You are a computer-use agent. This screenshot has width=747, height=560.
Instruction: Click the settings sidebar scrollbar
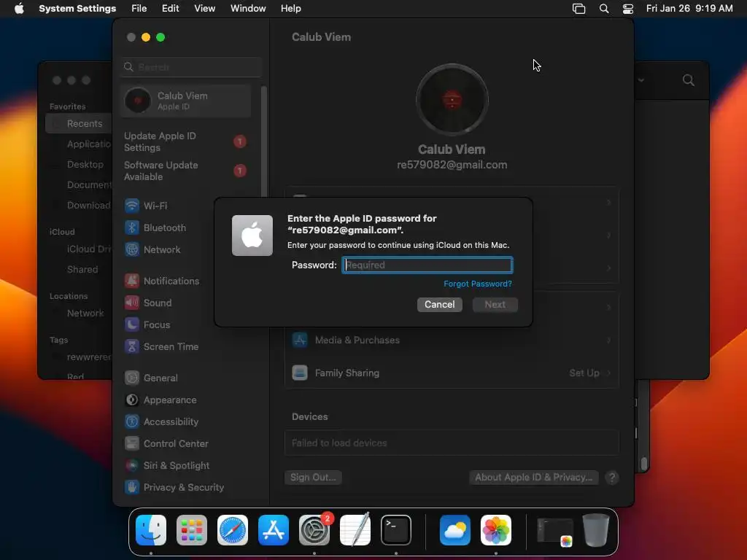pyautogui.click(x=263, y=141)
